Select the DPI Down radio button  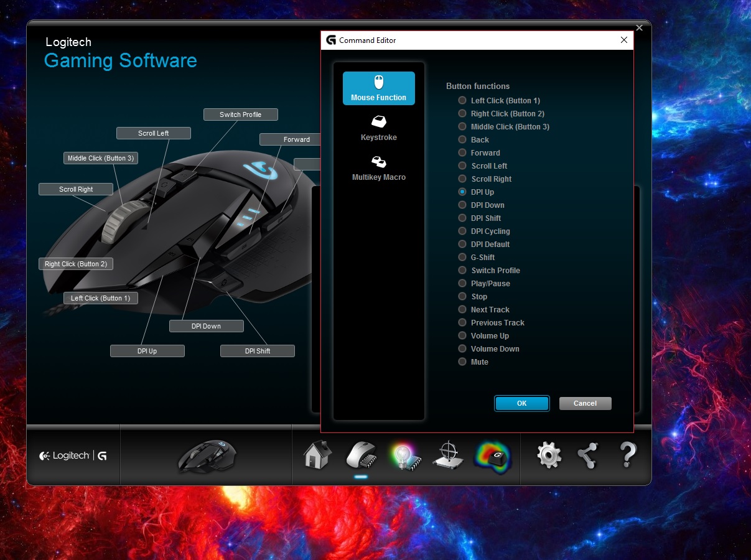click(462, 205)
